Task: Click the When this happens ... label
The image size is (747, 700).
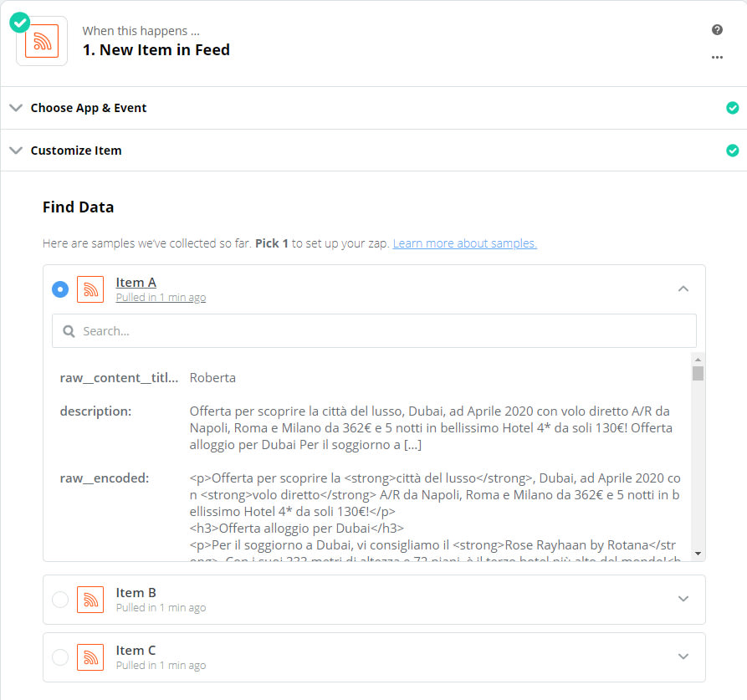Action: point(141,31)
